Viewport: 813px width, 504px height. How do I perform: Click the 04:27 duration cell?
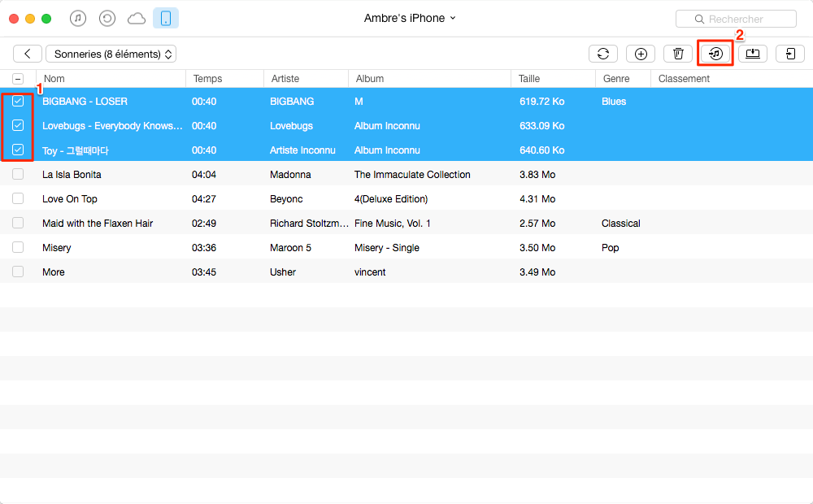point(204,199)
